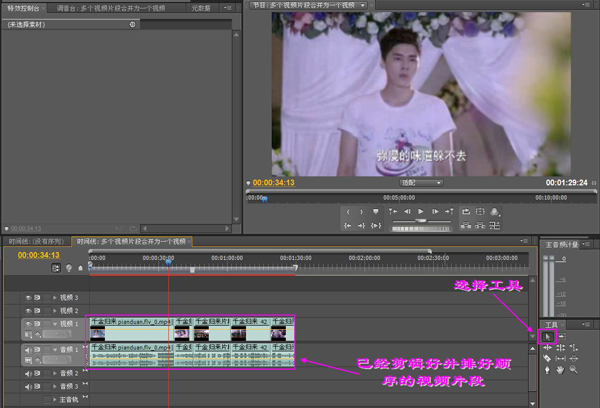Mute the 音频 3 track
This screenshot has height=408, width=600.
(x=28, y=387)
